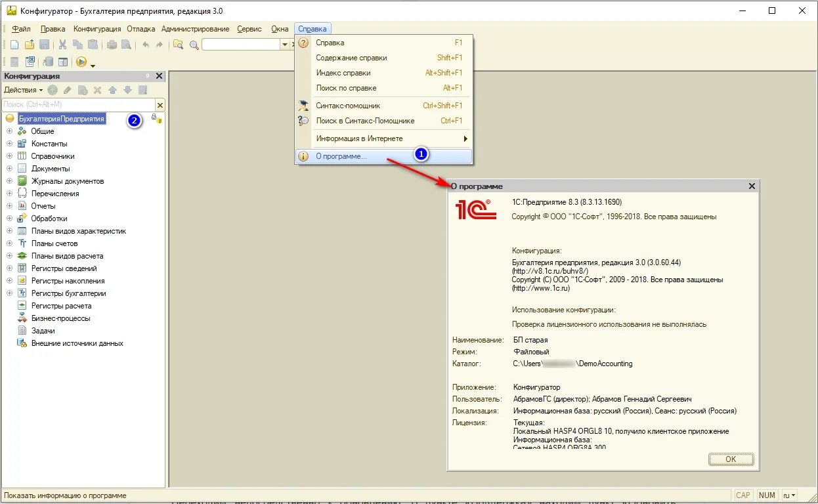This screenshot has width=818, height=504.
Task: Click the Paste clipboard icon
Action: 93,45
